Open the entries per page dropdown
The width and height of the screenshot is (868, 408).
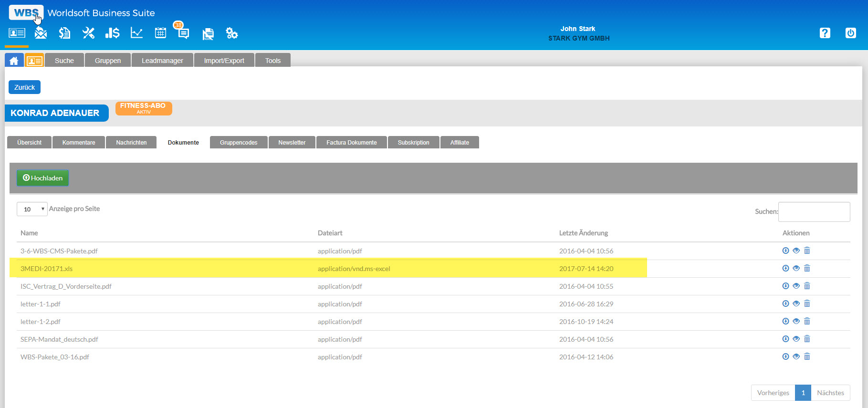point(32,209)
